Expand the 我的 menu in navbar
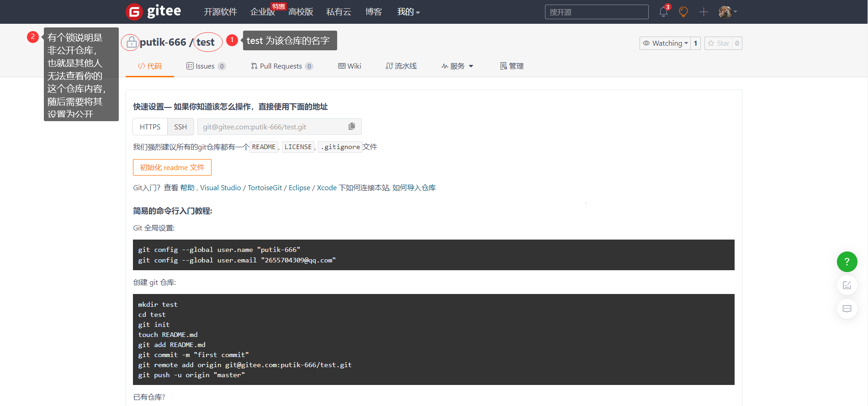The height and width of the screenshot is (406, 868). [408, 12]
